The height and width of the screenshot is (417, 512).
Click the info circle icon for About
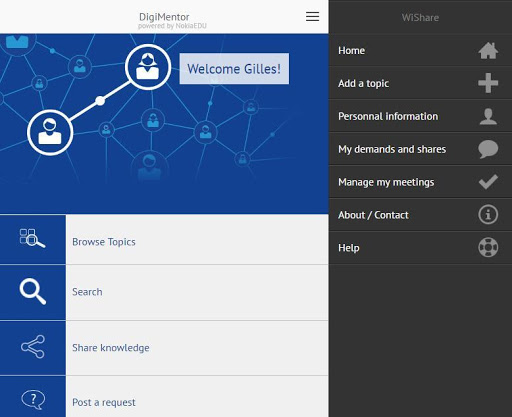click(488, 215)
